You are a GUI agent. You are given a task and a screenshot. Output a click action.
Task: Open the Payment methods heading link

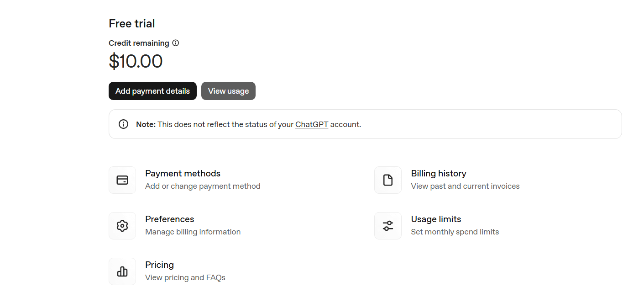tap(183, 174)
